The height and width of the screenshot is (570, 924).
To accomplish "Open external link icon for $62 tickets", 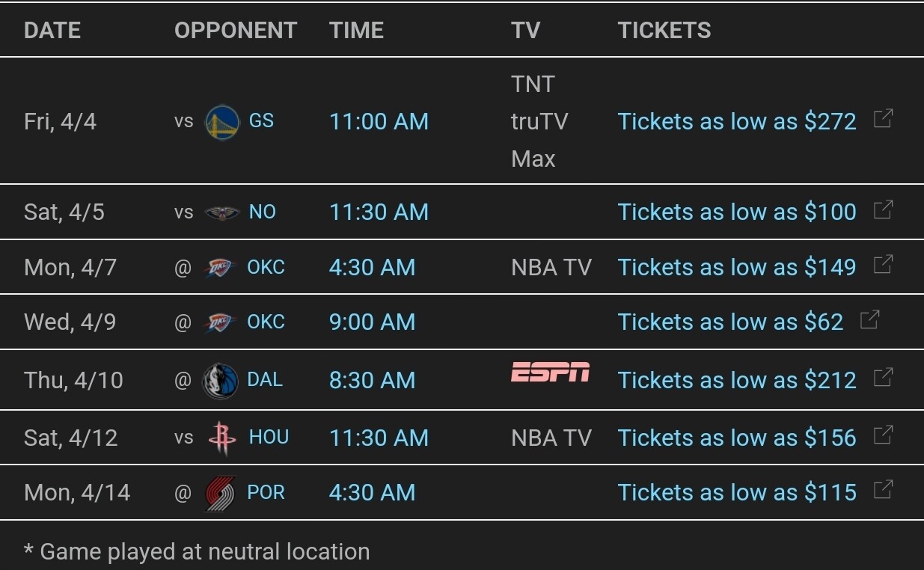I will (869, 320).
